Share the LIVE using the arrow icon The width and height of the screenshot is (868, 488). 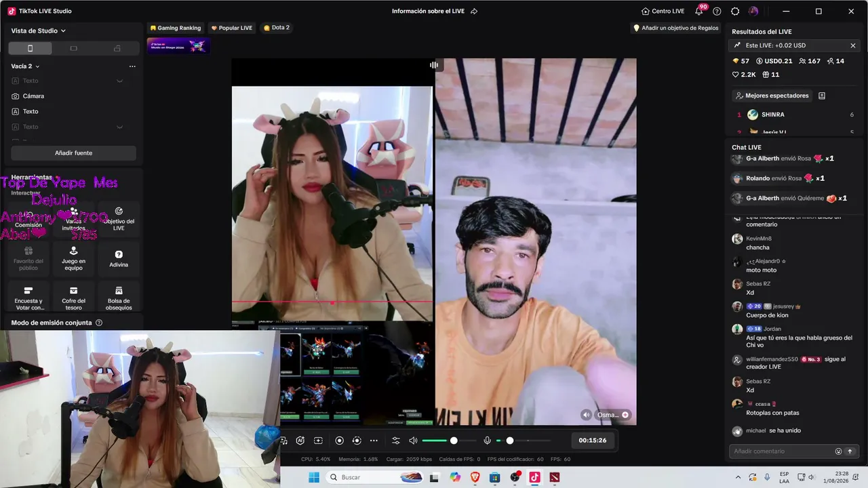(x=474, y=11)
